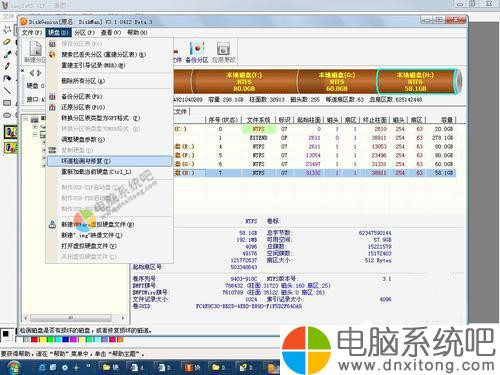Click the 还原分区表 menu icon

52,107
